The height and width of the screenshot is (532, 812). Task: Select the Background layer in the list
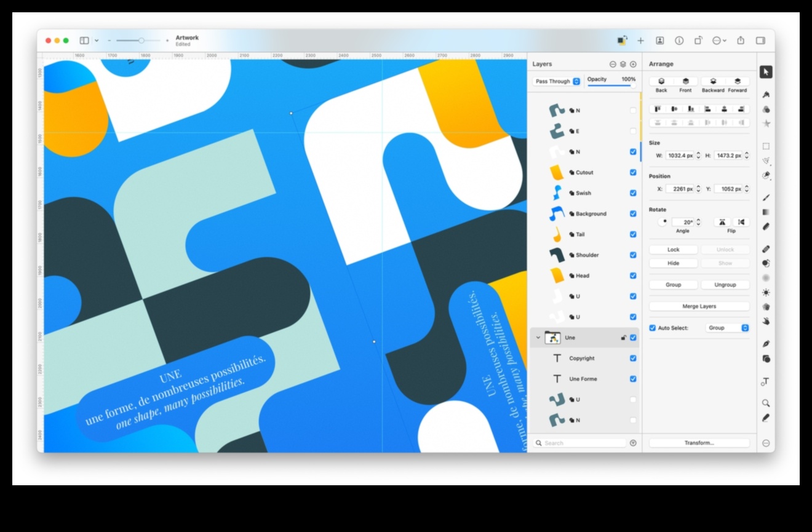(x=591, y=213)
